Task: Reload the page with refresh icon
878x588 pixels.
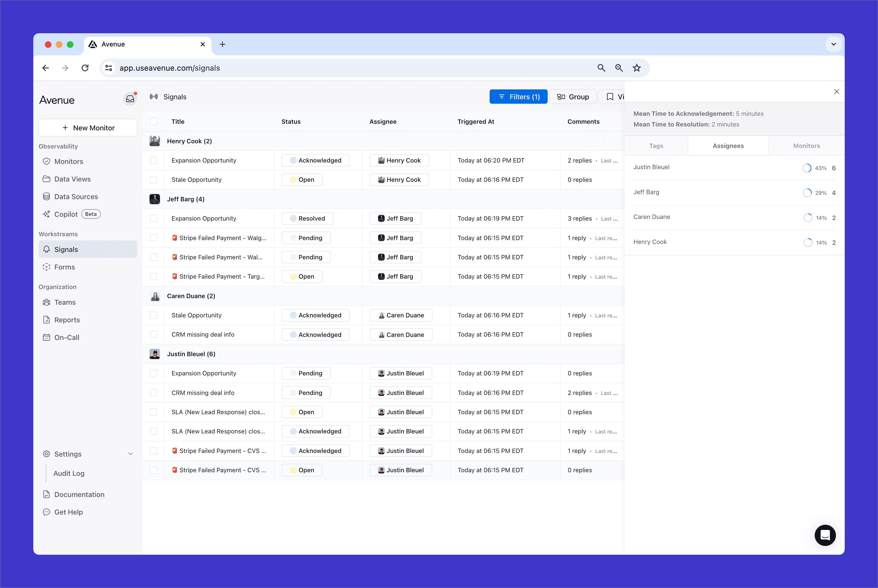Action: coord(85,68)
